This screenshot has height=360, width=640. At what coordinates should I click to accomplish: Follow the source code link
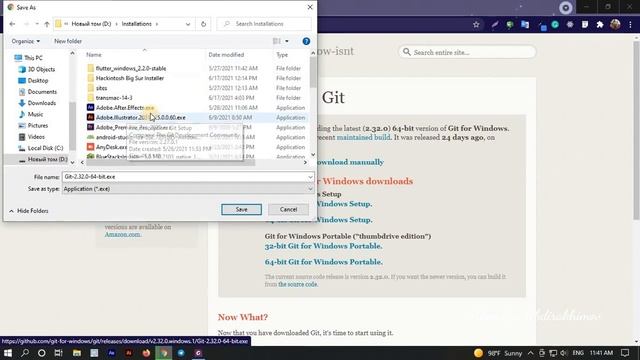click(298, 284)
